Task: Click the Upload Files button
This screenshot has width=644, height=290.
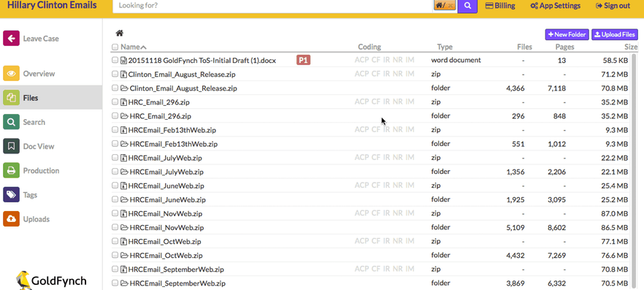Action: point(615,34)
